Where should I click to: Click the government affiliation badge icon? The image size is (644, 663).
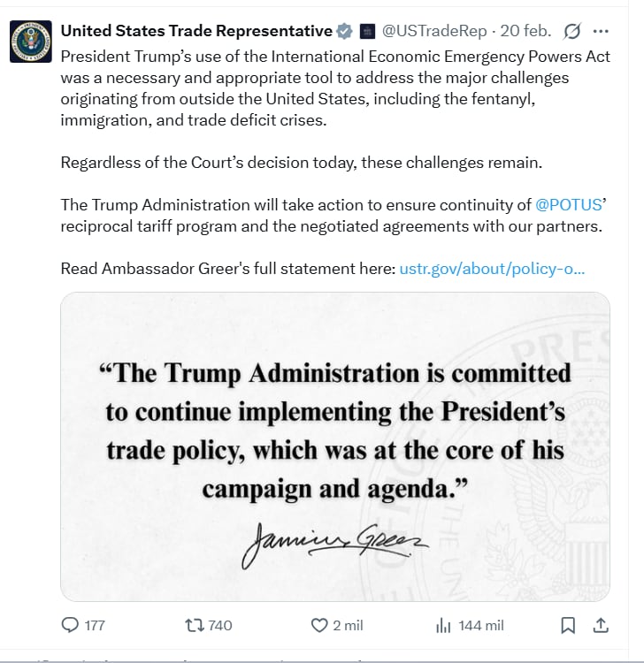(368, 31)
